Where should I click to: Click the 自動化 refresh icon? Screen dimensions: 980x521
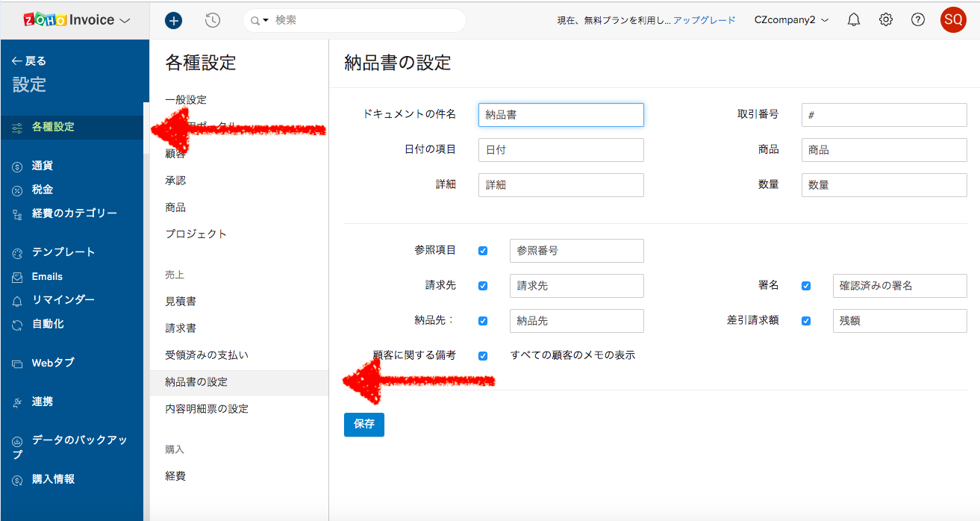pyautogui.click(x=17, y=325)
